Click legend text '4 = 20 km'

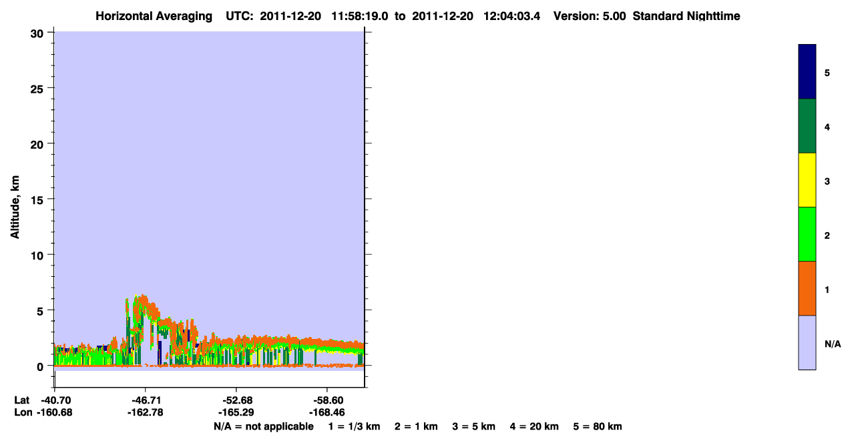click(534, 427)
